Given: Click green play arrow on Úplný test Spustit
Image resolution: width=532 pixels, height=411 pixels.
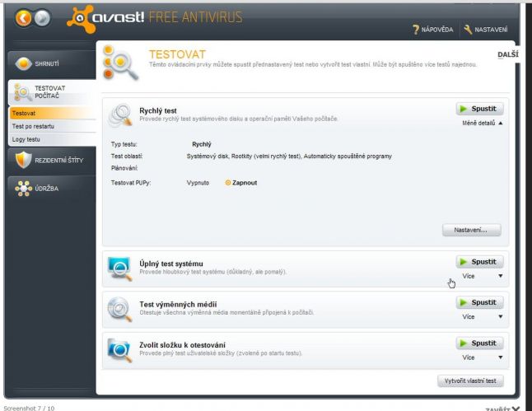Looking at the screenshot, I should pyautogui.click(x=463, y=262).
